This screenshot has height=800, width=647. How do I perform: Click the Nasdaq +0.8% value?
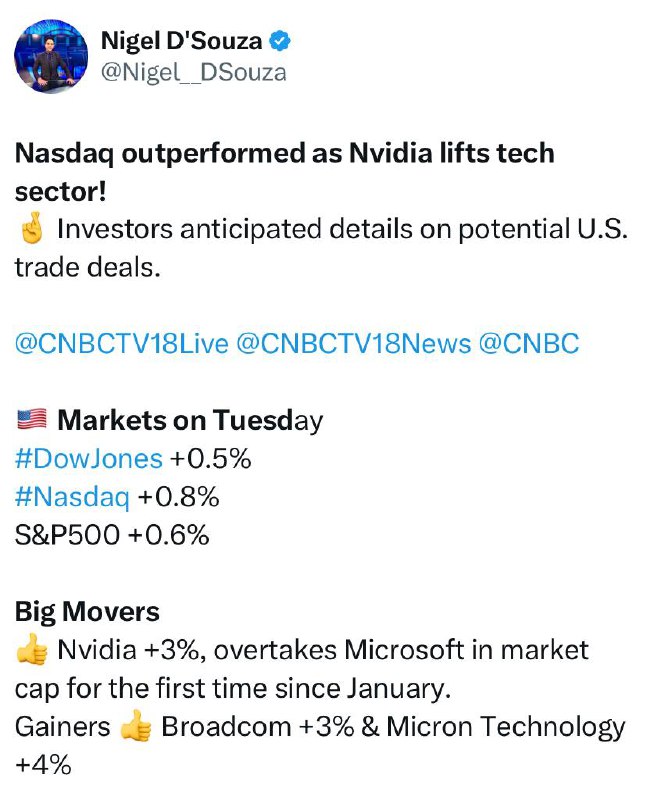(x=178, y=497)
